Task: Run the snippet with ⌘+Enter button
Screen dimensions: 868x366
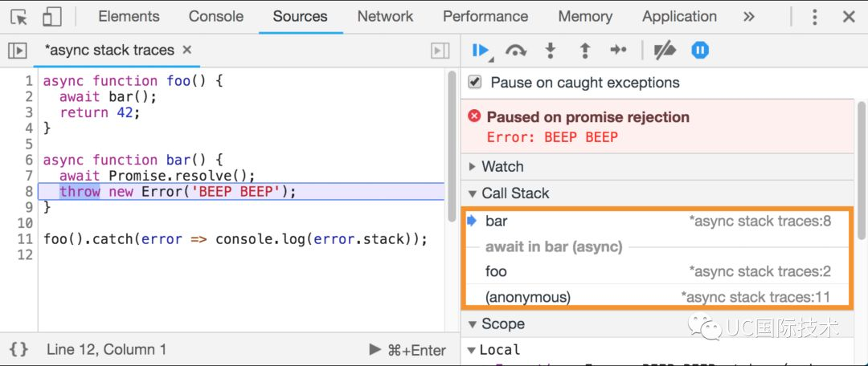Action: 408,350
